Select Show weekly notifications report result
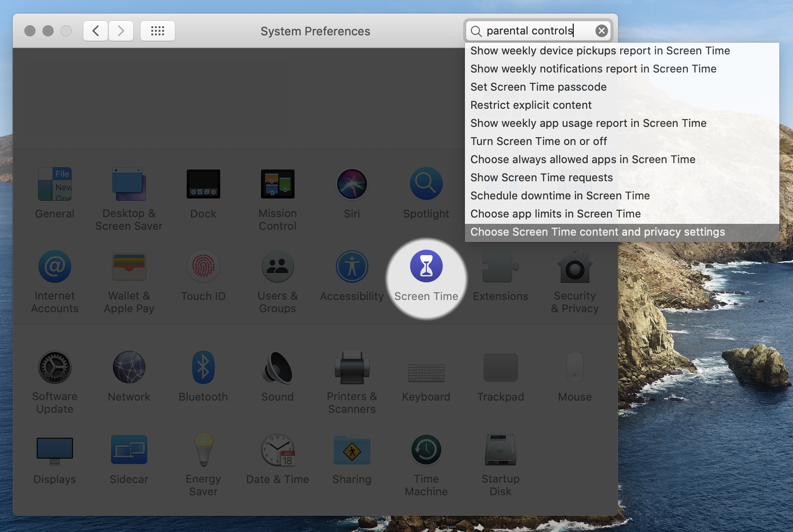The image size is (793, 532). [x=622, y=69]
